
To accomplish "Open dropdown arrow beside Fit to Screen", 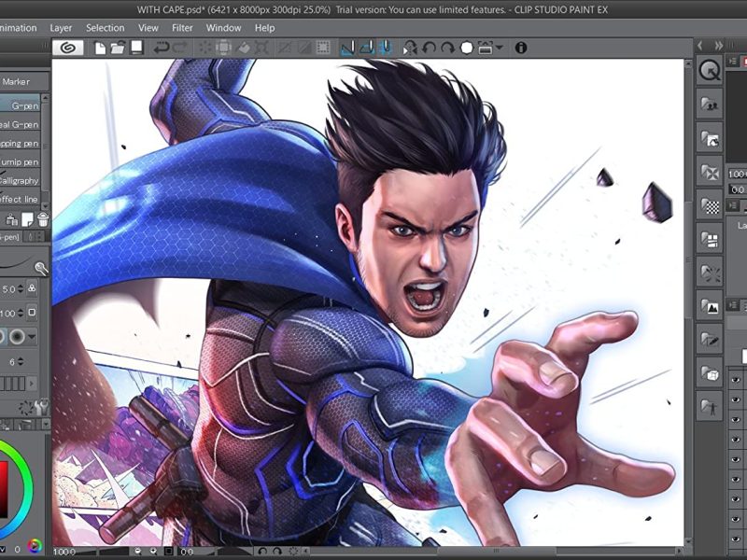I will tap(499, 48).
